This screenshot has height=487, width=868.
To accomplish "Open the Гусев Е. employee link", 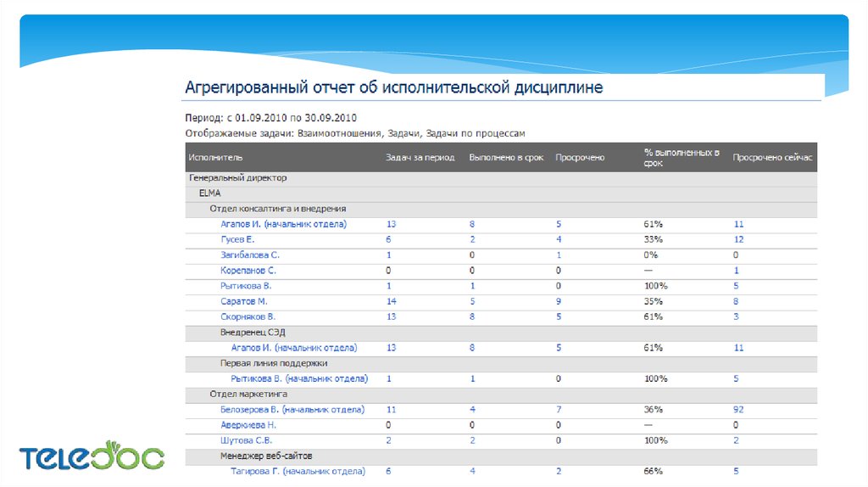I will pos(237,240).
